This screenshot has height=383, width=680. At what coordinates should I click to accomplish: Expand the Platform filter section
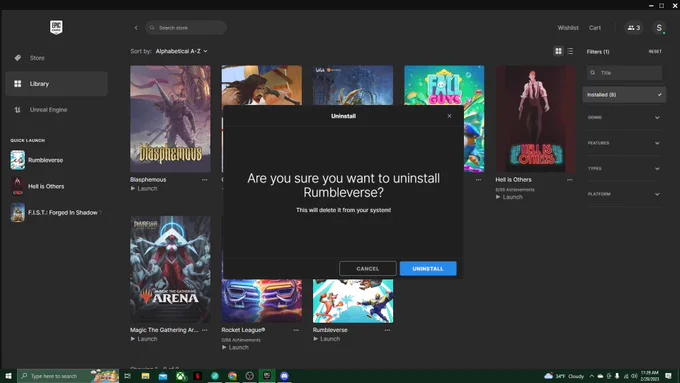coord(624,194)
